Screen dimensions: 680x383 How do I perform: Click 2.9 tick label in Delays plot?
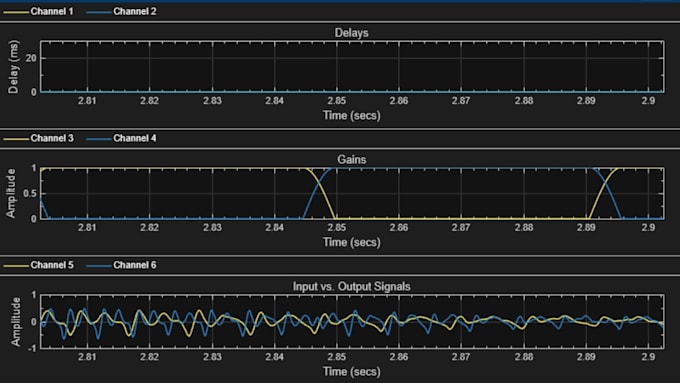pos(648,101)
